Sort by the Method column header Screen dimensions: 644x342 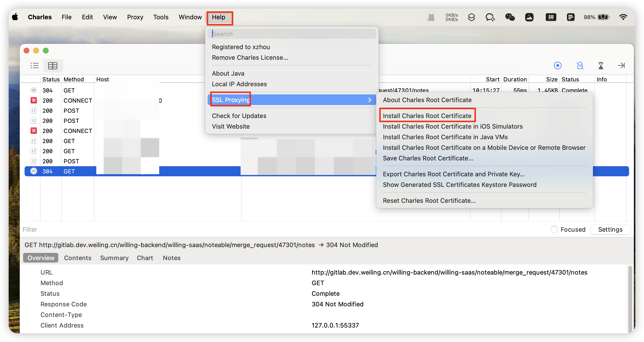click(x=78, y=79)
